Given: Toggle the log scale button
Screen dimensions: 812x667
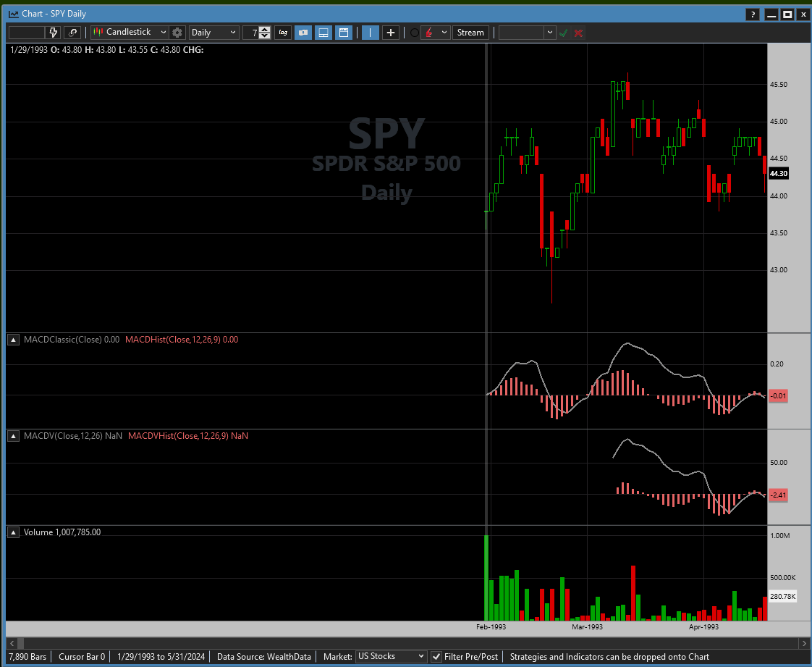Looking at the screenshot, I should coord(283,32).
